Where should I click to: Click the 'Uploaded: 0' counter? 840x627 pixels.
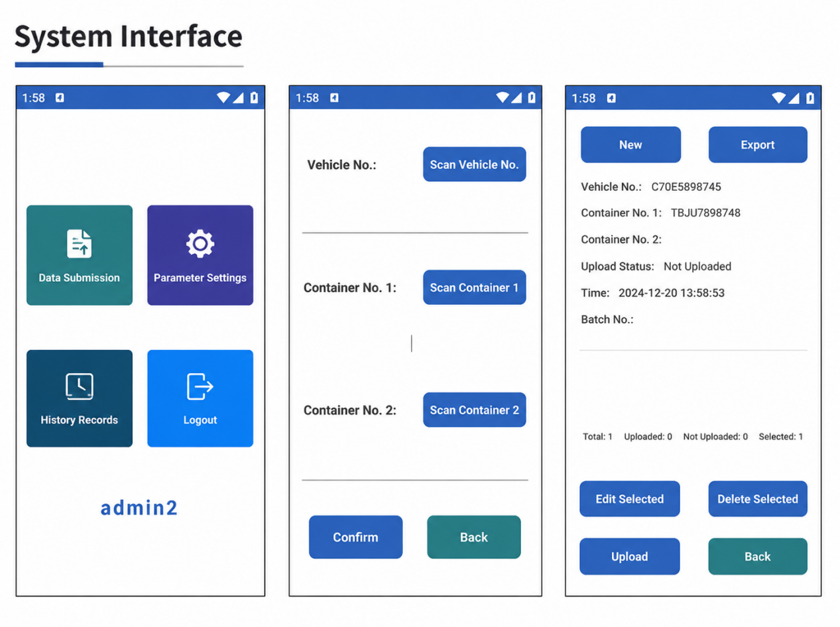648,437
